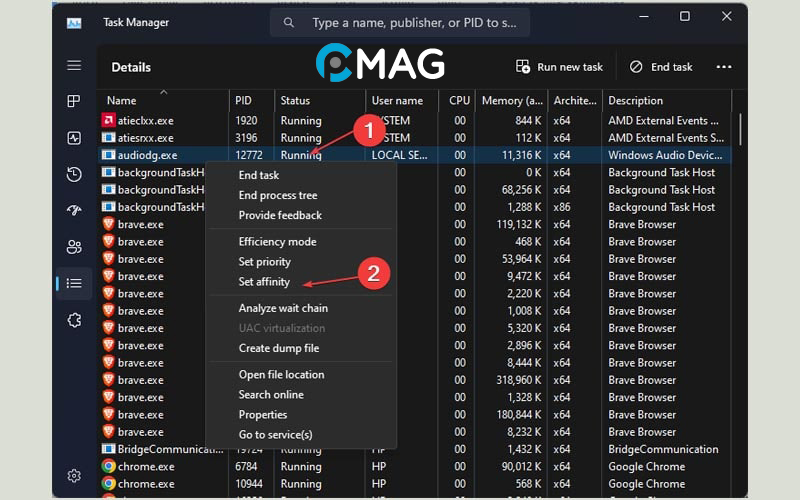The width and height of the screenshot is (800, 500).
Task: Click Brave icon in the 119,132 K row
Action: (x=108, y=223)
